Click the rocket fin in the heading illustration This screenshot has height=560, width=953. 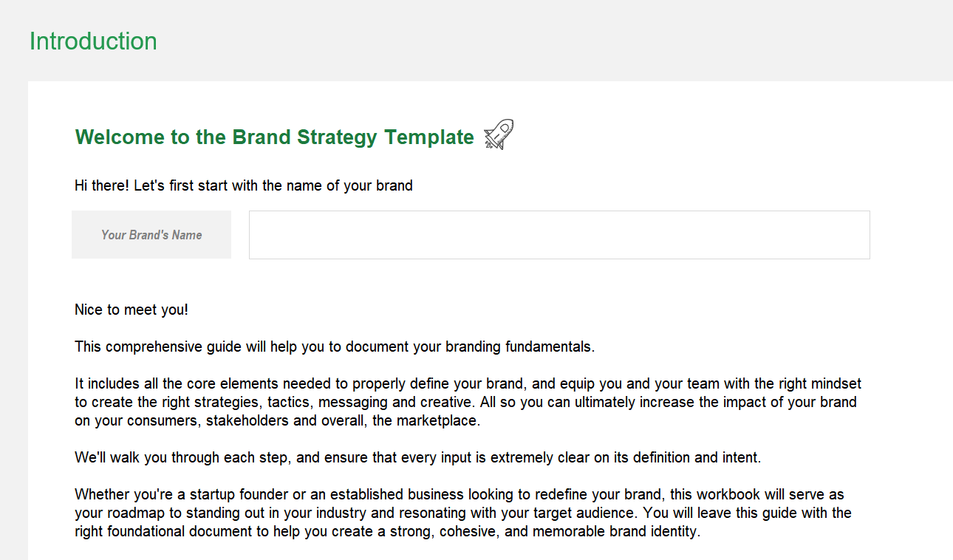[488, 132]
